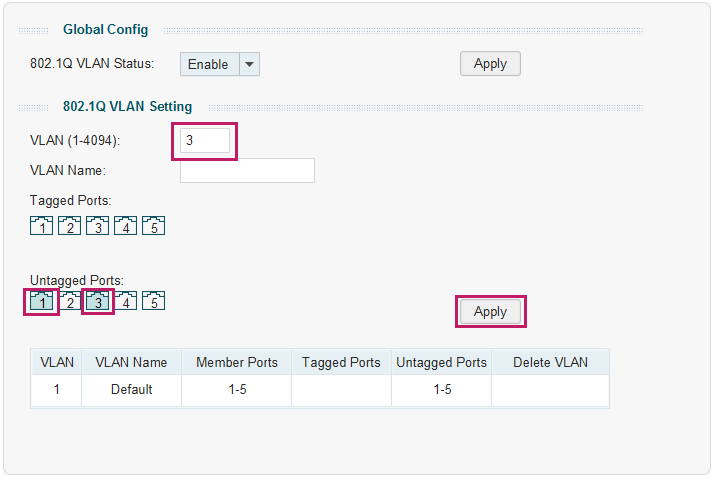Apply the 802.1Q VLAN Setting

pos(490,311)
